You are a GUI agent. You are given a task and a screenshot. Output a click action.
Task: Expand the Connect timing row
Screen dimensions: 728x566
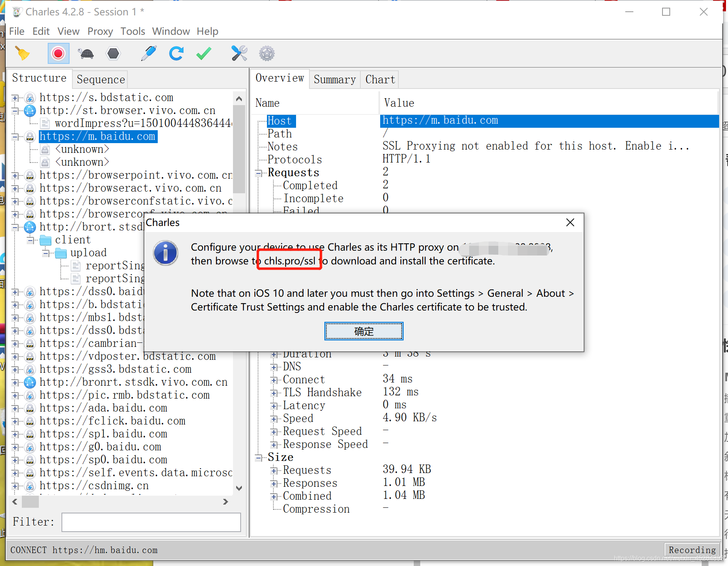point(274,380)
